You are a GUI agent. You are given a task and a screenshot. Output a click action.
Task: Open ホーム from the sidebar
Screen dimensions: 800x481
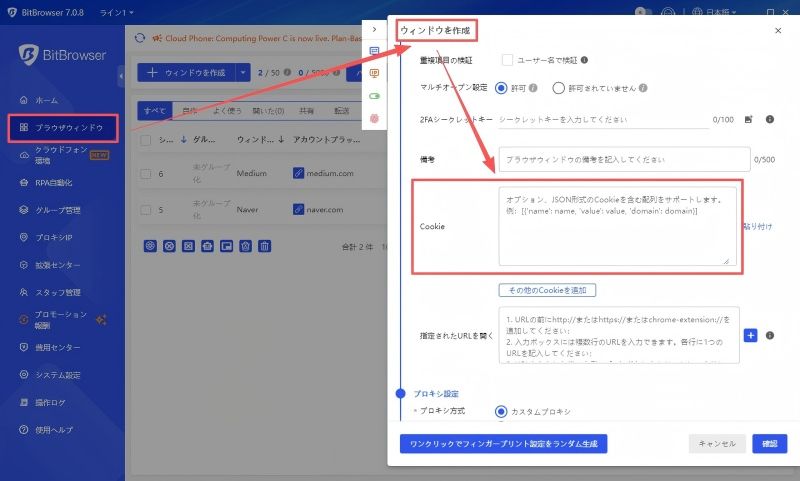click(46, 101)
